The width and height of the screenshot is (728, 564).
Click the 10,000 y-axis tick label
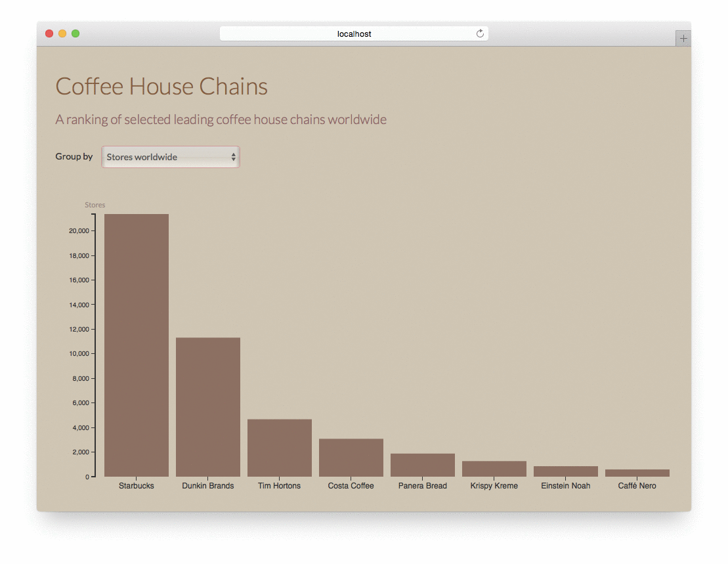pos(79,354)
